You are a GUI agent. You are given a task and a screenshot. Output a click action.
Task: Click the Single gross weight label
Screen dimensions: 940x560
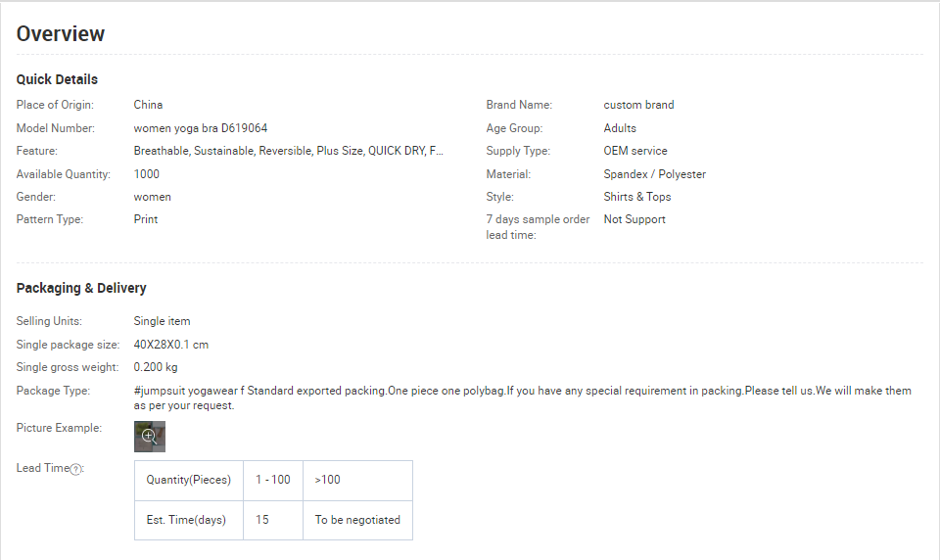point(68,367)
